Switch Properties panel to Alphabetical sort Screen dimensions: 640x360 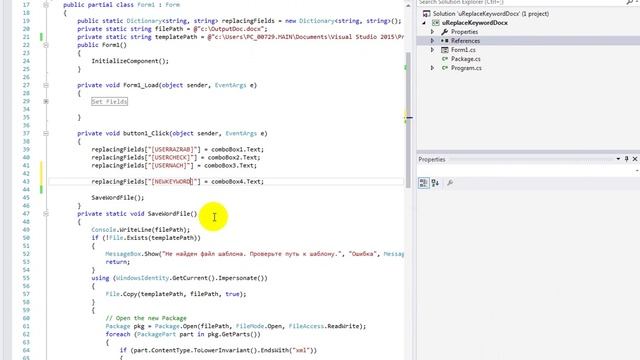pos(435,183)
